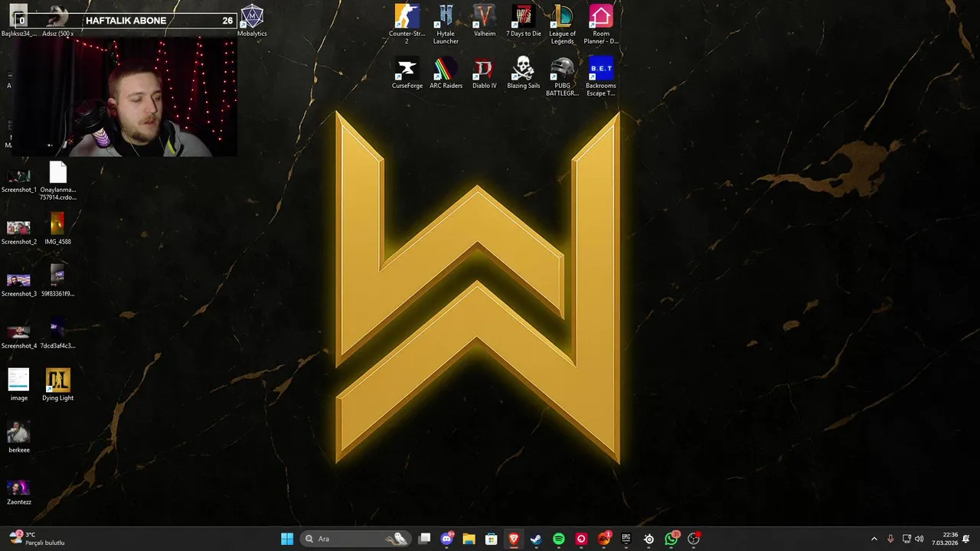Select the Screenshot_1 image file
This screenshot has height=551, width=980.
18,180
